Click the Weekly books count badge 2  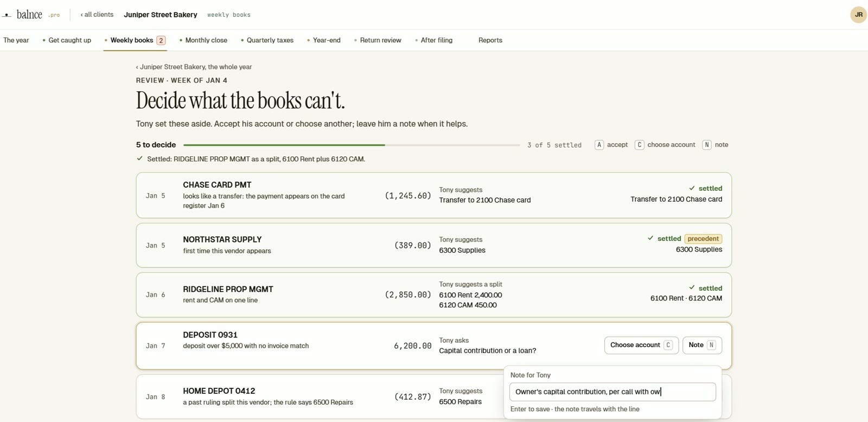[x=161, y=40]
